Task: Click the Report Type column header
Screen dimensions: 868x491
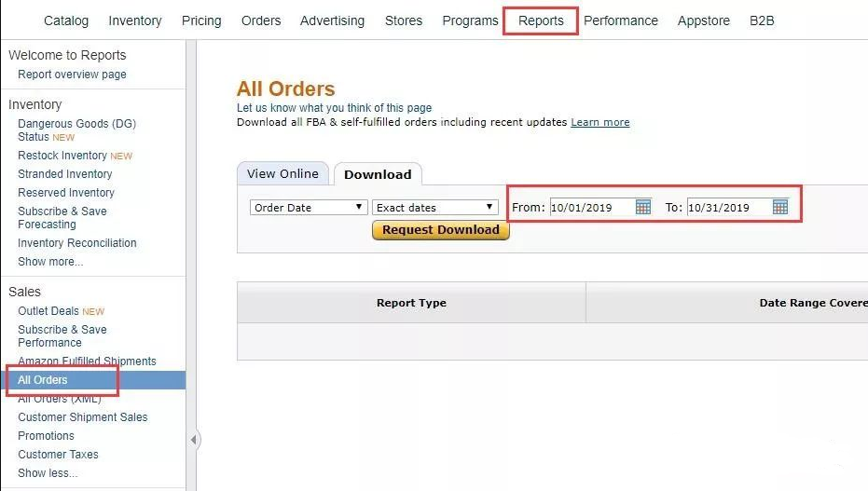Action: coord(411,303)
